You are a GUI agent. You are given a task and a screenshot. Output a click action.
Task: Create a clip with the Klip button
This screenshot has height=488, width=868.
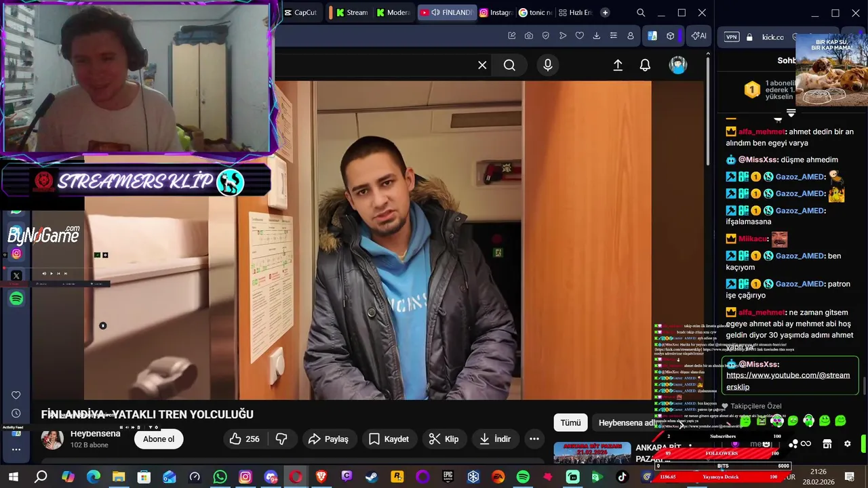[444, 439]
